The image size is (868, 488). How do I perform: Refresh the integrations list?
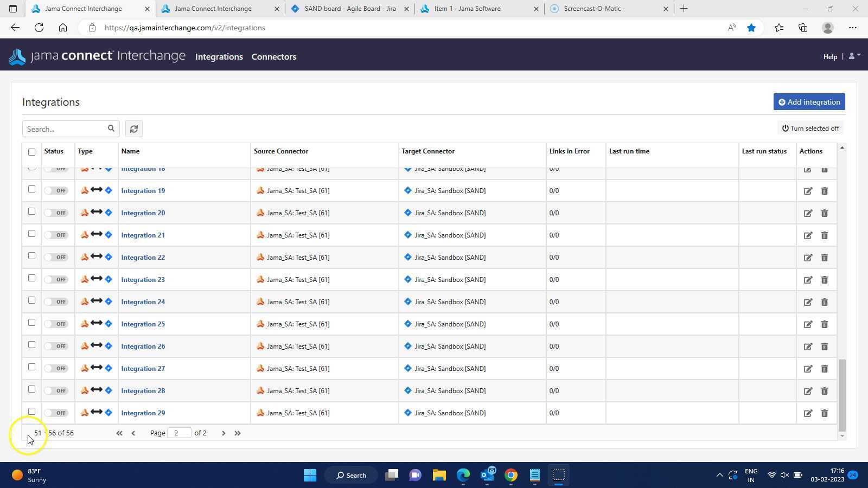pyautogui.click(x=133, y=129)
